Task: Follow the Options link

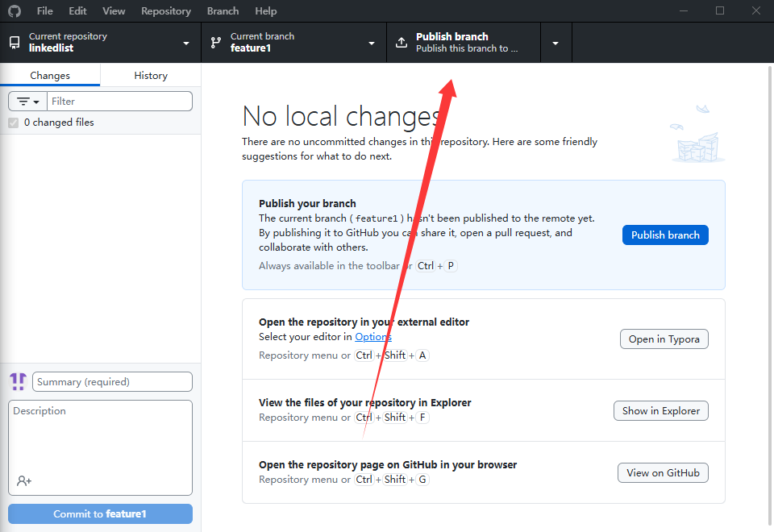Action: click(373, 337)
